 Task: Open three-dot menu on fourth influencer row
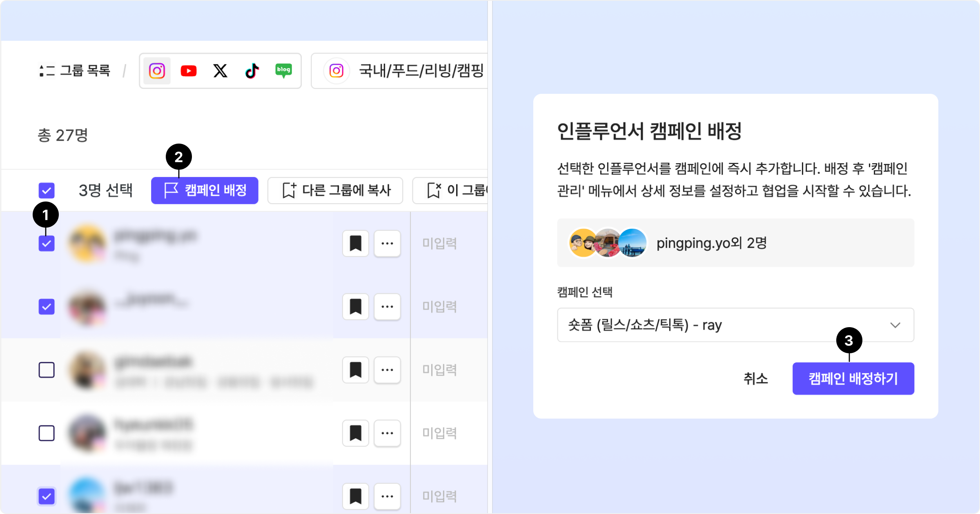point(387,433)
